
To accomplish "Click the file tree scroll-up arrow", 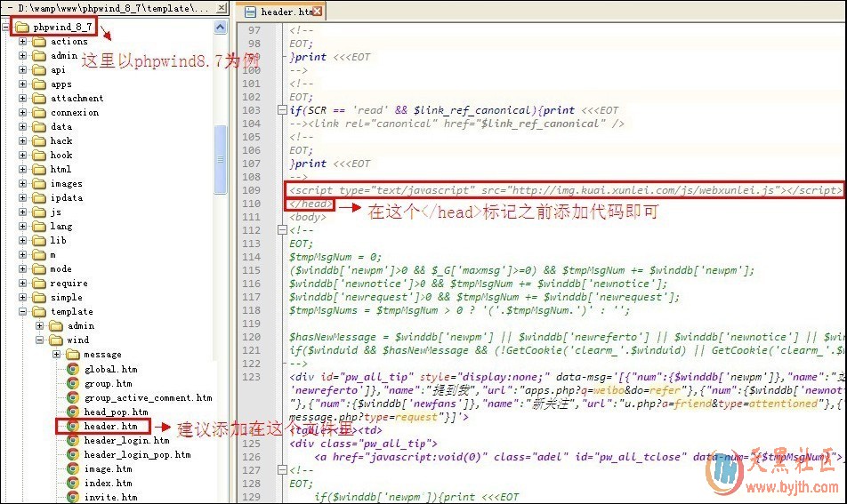I will [221, 28].
